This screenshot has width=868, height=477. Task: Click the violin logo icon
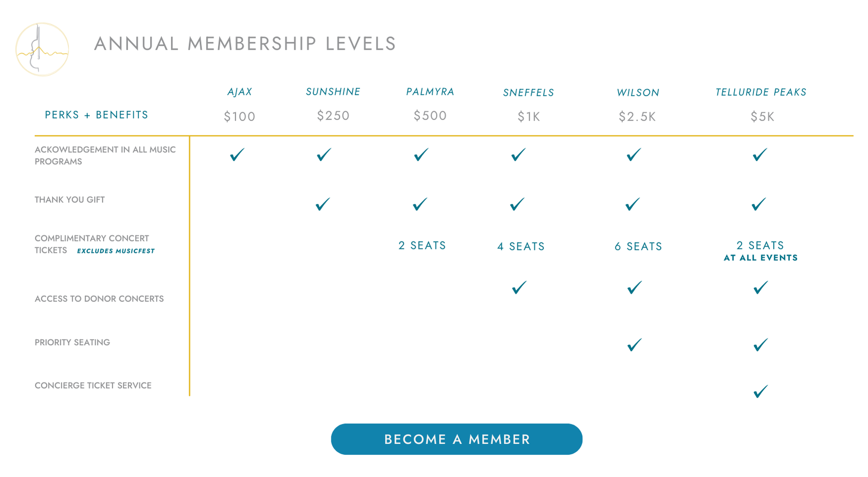(x=42, y=50)
